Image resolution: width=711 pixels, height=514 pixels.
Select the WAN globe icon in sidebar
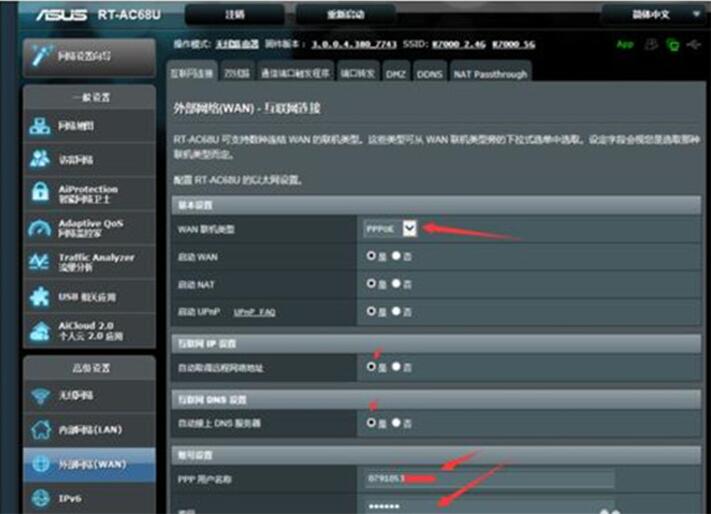[x=41, y=464]
